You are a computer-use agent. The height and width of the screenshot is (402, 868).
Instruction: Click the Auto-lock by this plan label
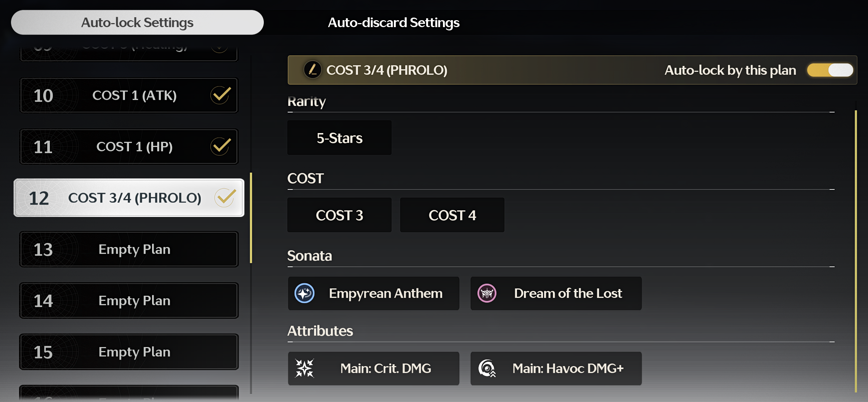730,70
